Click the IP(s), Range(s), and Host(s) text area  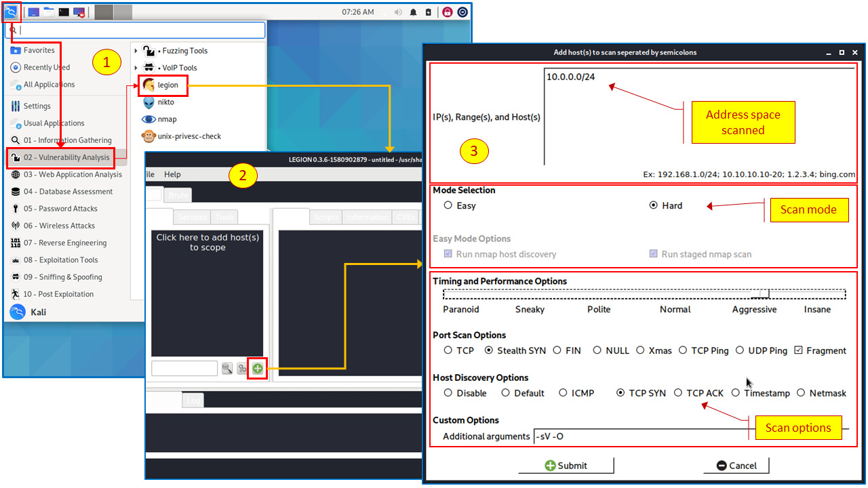(x=698, y=116)
